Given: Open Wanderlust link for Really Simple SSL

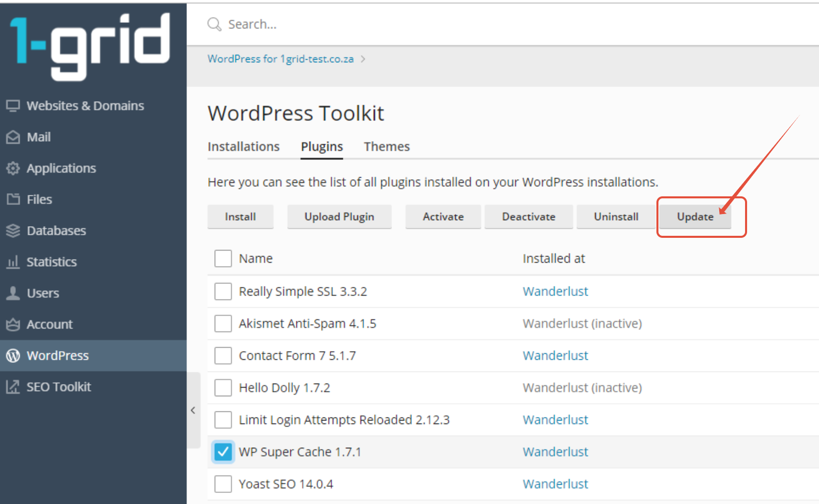Looking at the screenshot, I should click(555, 291).
